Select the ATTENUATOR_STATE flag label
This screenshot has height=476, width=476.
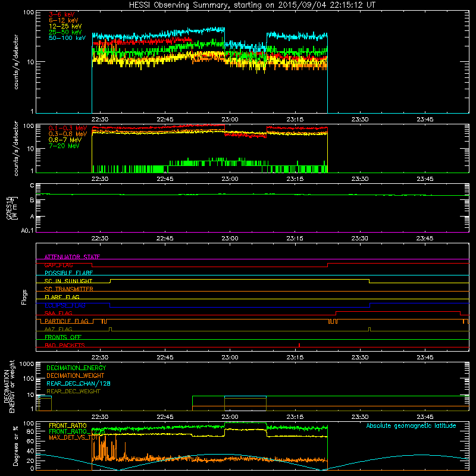[72, 257]
